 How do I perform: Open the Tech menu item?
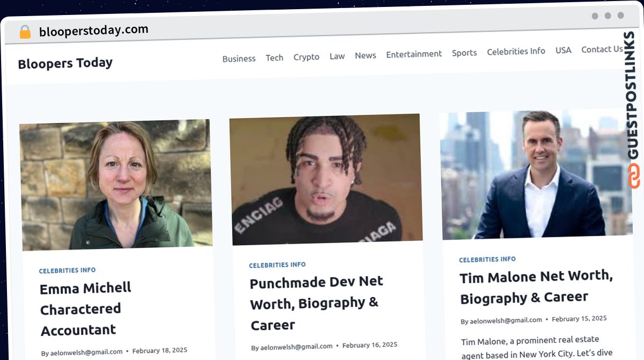pos(274,57)
